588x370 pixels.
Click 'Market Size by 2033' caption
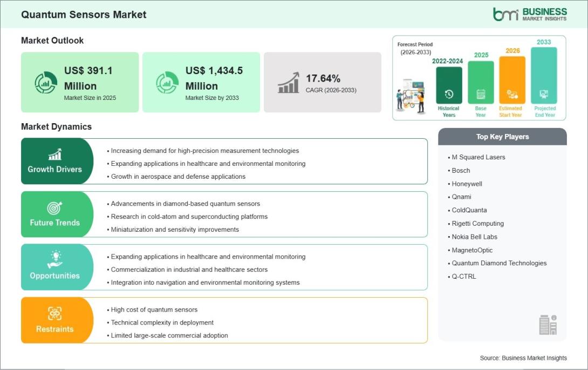[212, 98]
